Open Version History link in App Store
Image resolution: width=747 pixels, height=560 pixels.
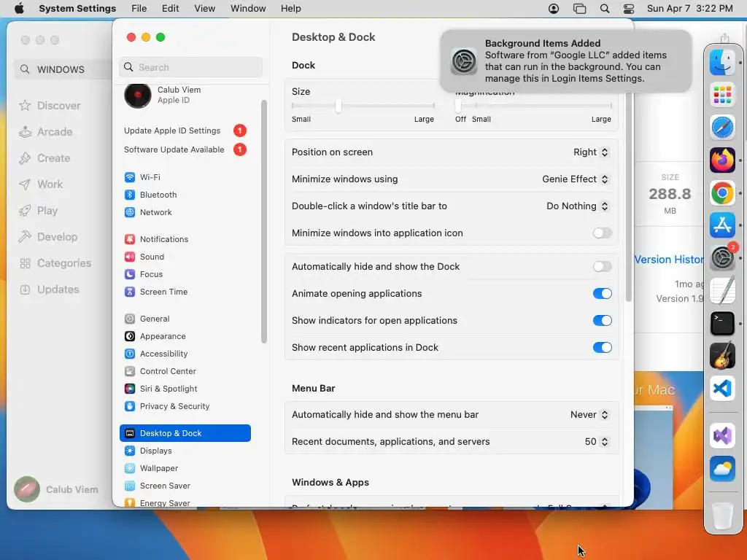point(669,260)
